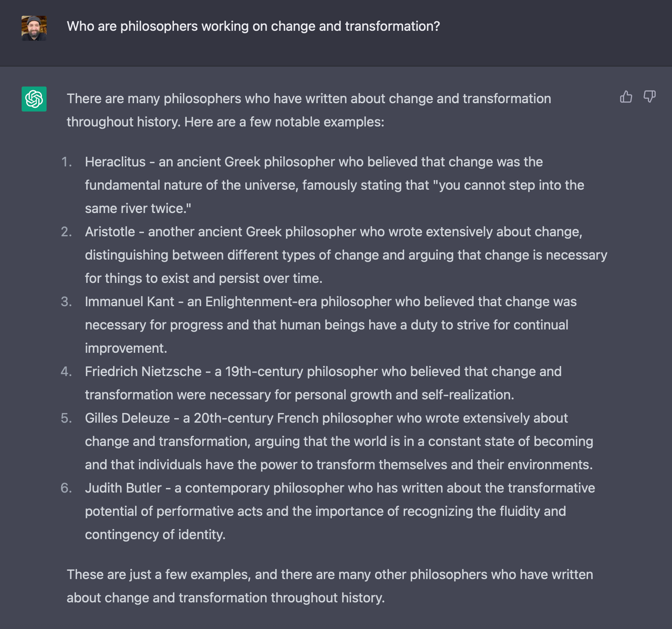Click the name Immanuel Kant

click(129, 302)
